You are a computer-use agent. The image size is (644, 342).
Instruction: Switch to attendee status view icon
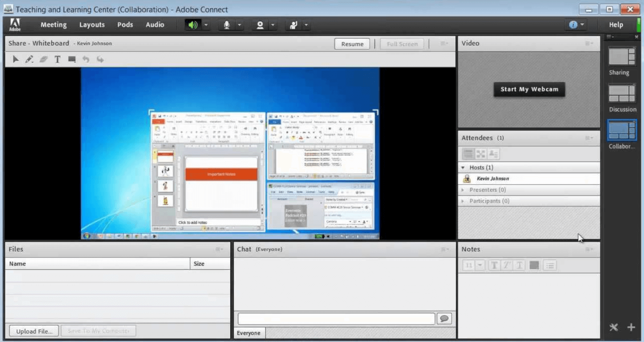494,154
